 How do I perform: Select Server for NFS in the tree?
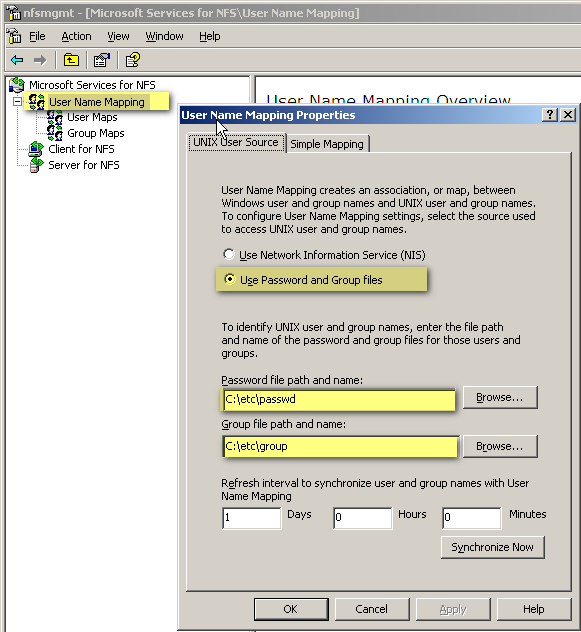pos(84,165)
